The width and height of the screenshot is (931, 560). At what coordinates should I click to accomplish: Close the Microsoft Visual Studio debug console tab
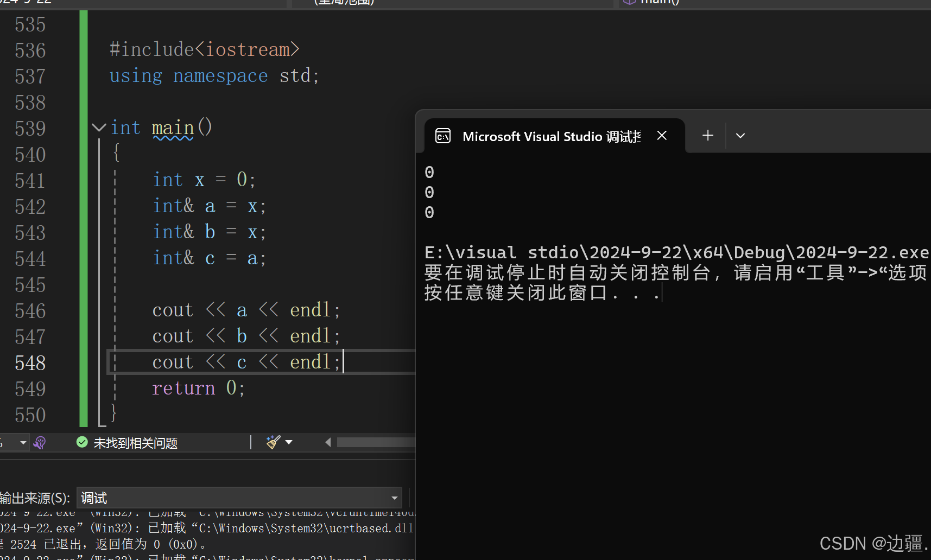662,136
